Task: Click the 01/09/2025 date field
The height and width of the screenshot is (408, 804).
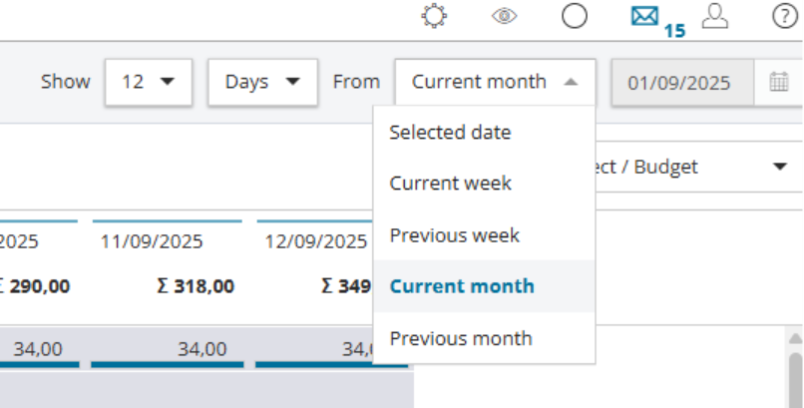Action: click(x=682, y=83)
